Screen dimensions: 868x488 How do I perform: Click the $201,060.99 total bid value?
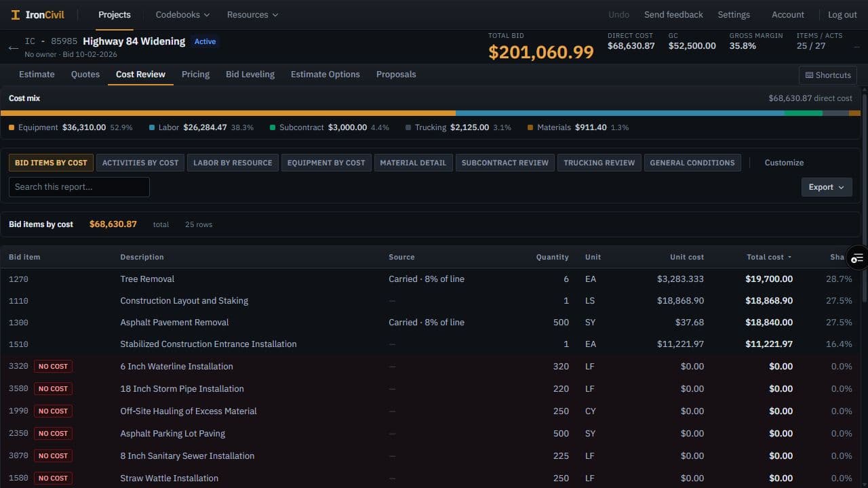[541, 52]
